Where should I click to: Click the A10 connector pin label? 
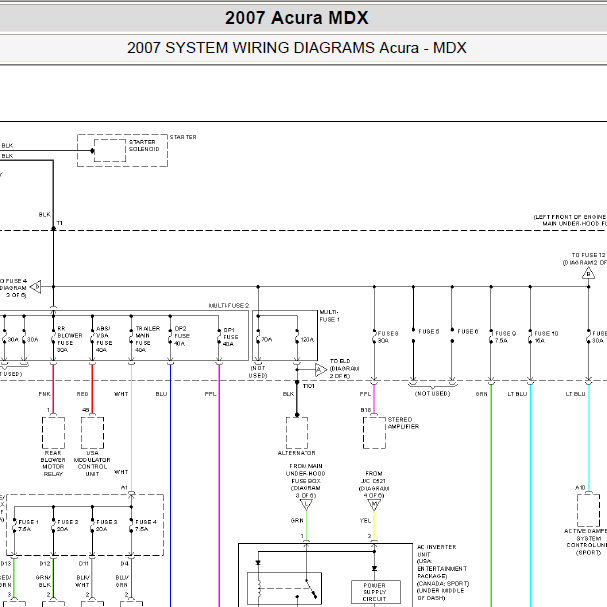pyautogui.click(x=580, y=487)
